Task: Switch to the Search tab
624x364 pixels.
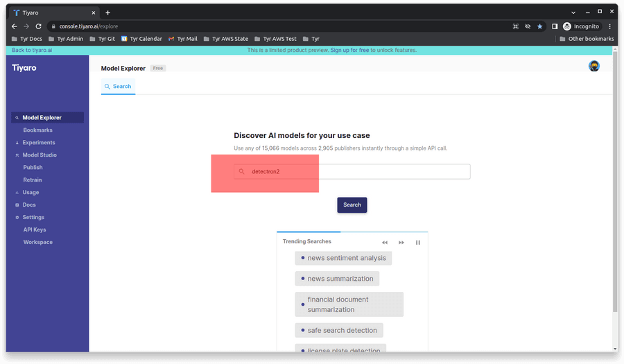Action: click(118, 87)
